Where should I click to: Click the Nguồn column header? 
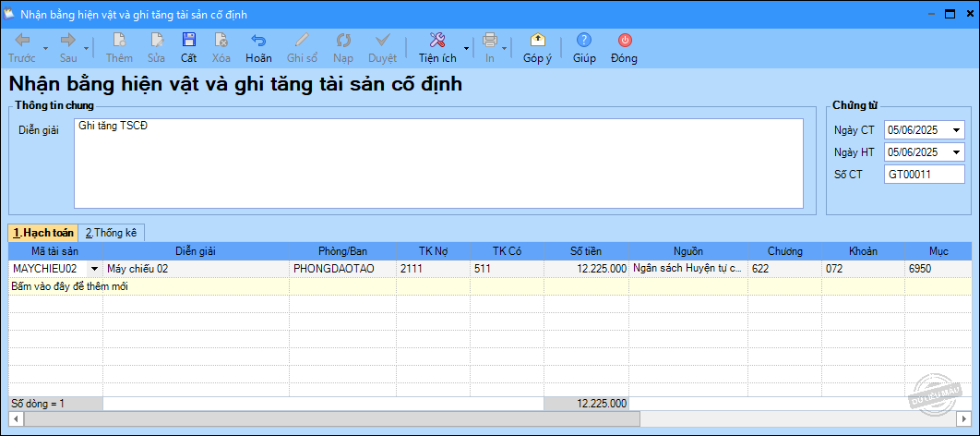pos(688,251)
